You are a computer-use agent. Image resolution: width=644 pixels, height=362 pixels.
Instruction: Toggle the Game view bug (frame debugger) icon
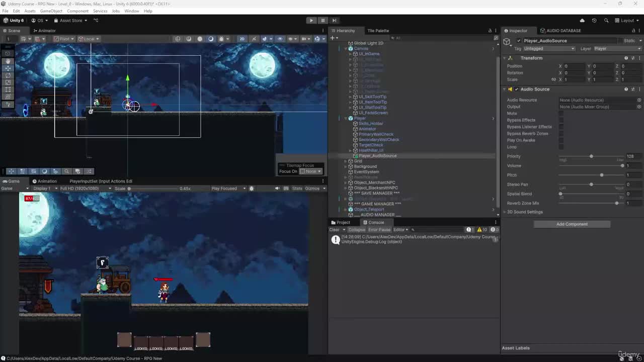(252, 189)
